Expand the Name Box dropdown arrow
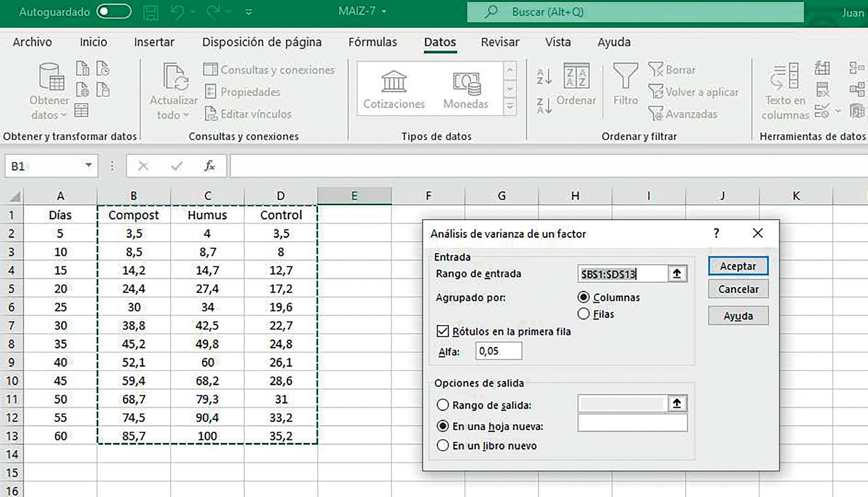This screenshot has width=868, height=497. click(x=88, y=165)
